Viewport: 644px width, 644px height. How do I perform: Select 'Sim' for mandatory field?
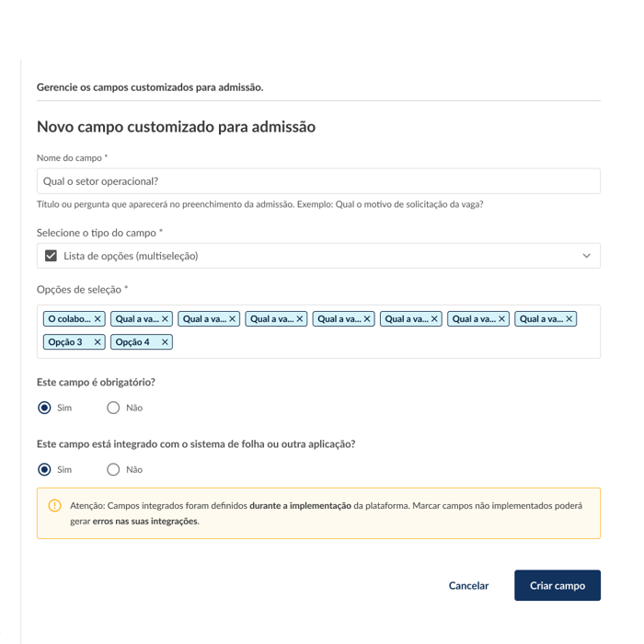pyautogui.click(x=44, y=408)
